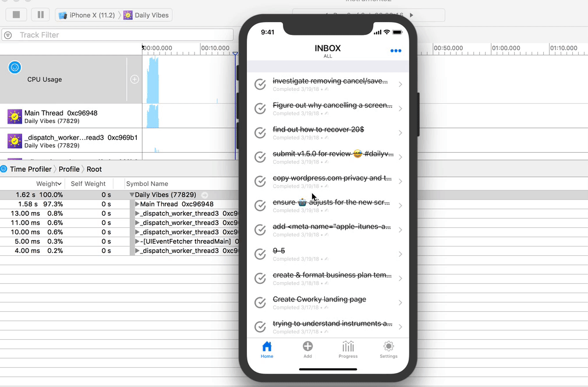The width and height of the screenshot is (588, 387).
Task: Click the Profile breadcrumb item
Action: pyautogui.click(x=69, y=169)
